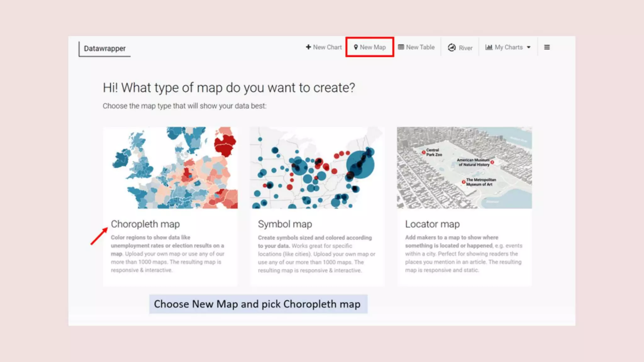Choose the Symbol map title

(x=285, y=224)
